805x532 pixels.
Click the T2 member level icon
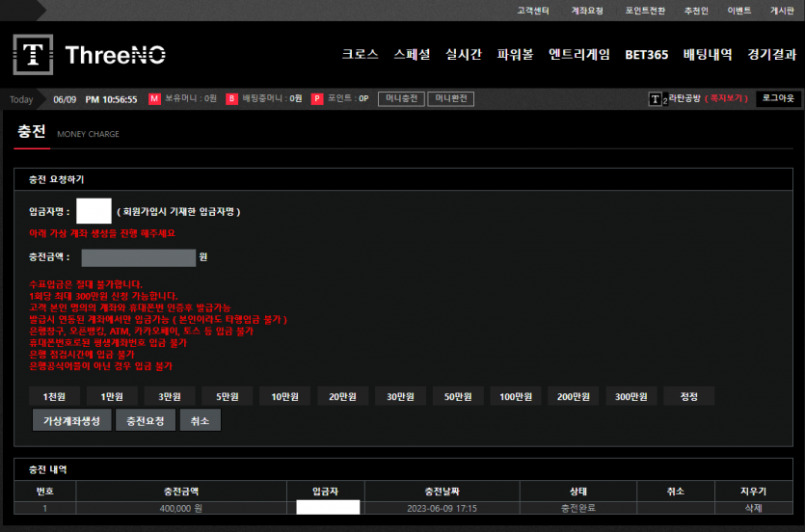[x=657, y=99]
